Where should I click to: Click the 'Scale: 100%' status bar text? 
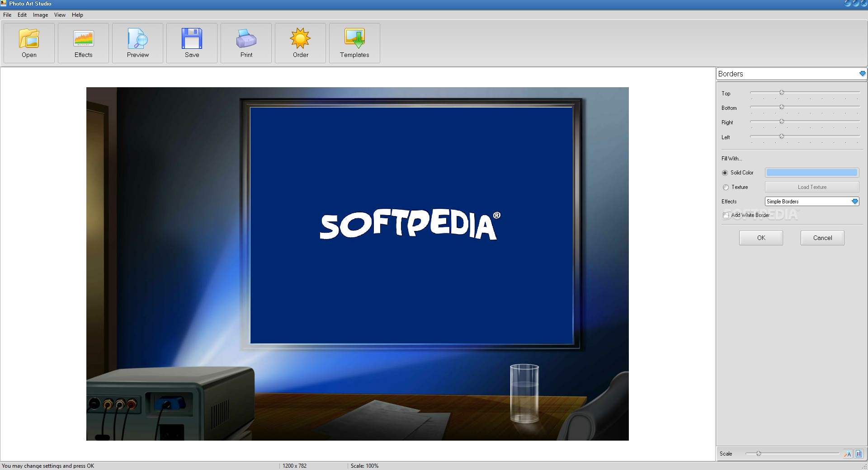364,466
